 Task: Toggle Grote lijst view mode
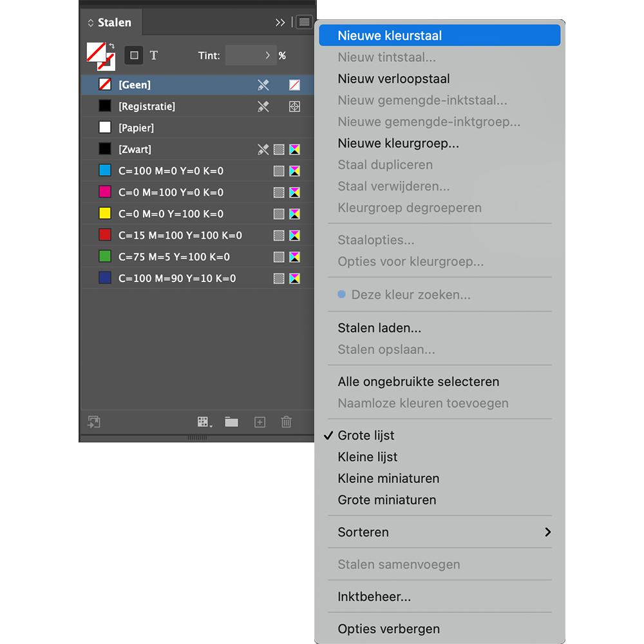[367, 435]
